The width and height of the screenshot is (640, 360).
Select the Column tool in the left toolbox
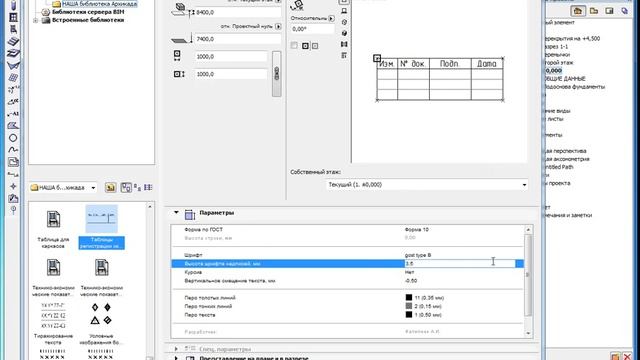pyautogui.click(x=13, y=6)
